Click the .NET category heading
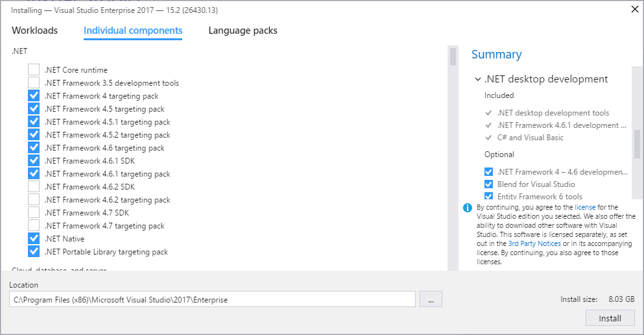The height and width of the screenshot is (335, 644). (x=19, y=51)
